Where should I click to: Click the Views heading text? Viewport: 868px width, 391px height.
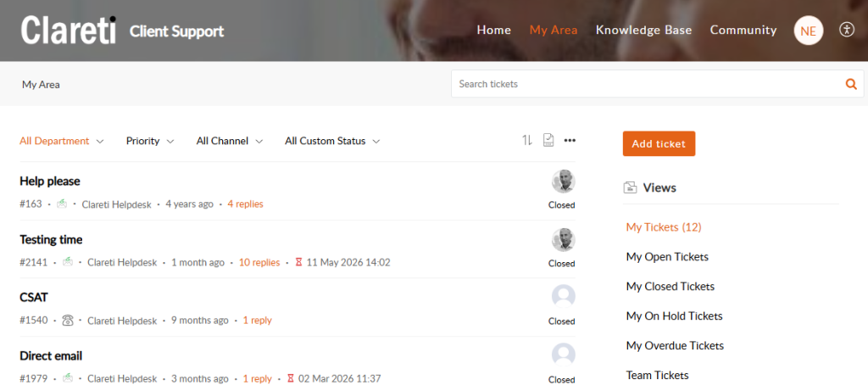pos(659,187)
